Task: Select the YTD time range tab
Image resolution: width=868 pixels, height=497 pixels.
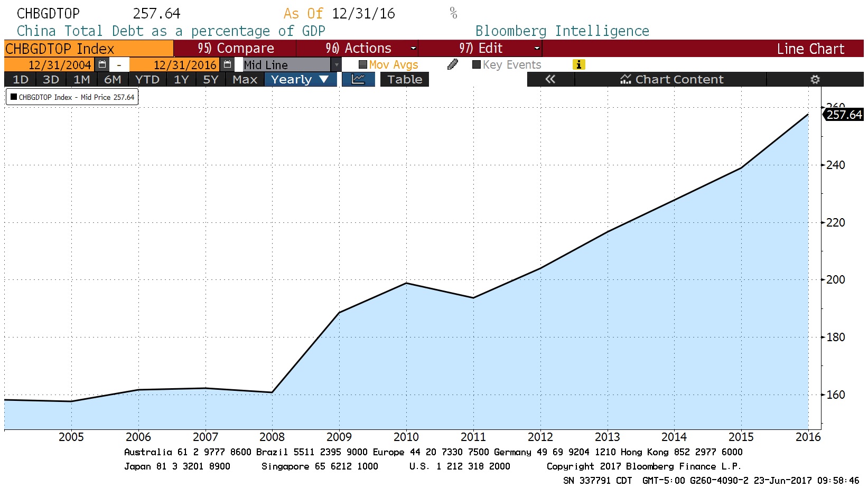Action: point(147,79)
